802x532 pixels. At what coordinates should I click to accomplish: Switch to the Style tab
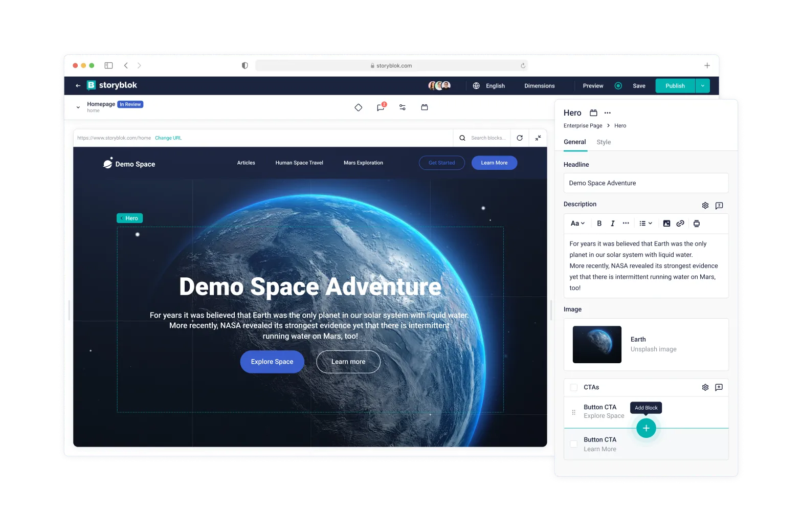pos(604,142)
